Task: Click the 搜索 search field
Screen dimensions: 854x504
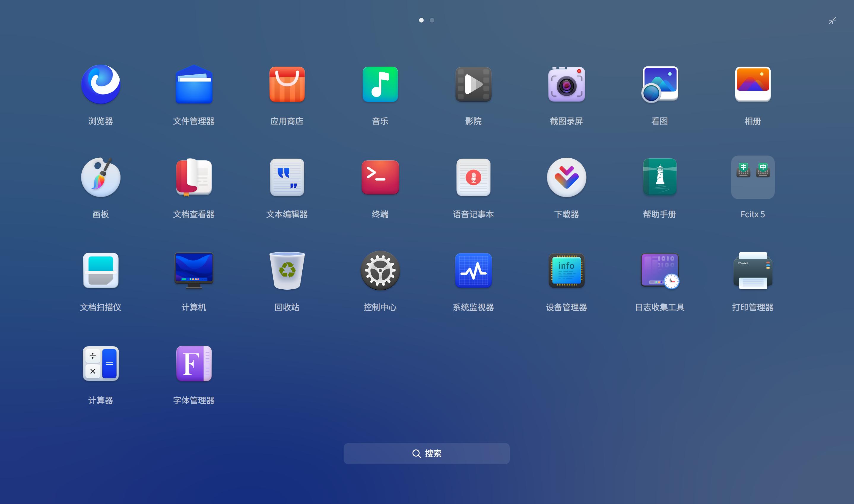Action: 426,453
